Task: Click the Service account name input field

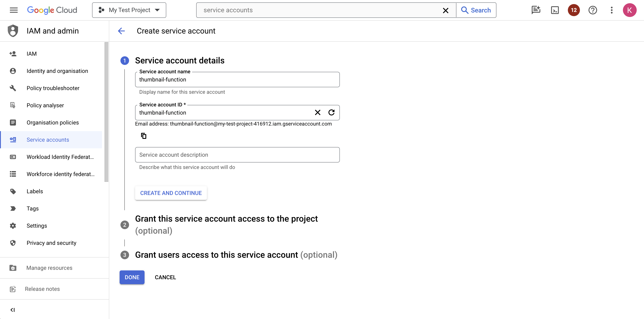Action: click(237, 80)
